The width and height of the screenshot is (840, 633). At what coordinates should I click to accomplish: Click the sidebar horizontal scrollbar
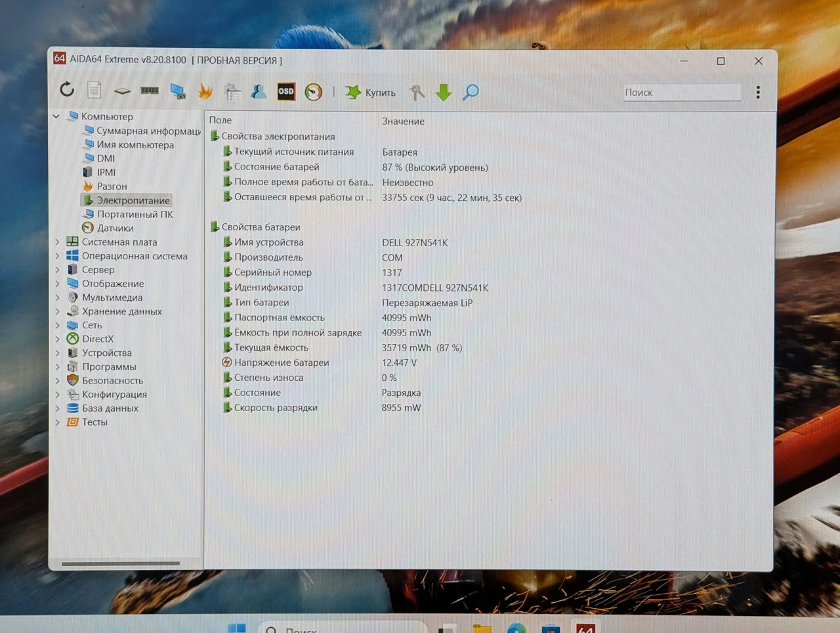[121, 563]
